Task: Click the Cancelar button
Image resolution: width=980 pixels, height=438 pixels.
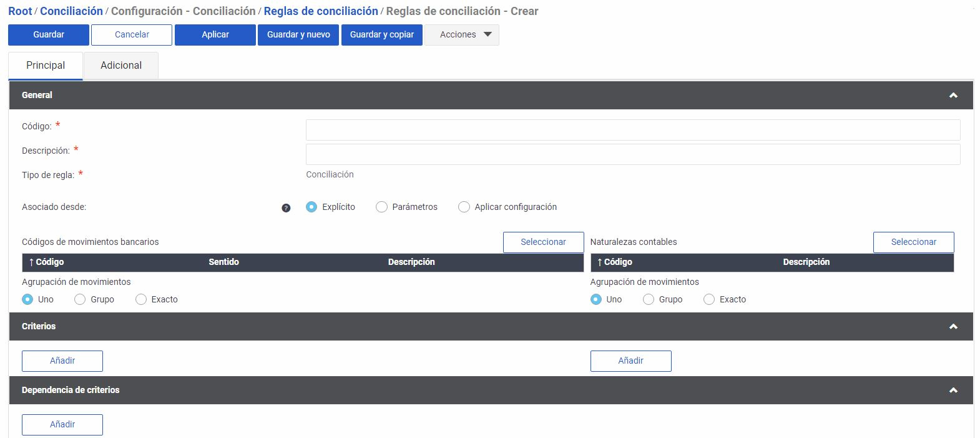Action: click(132, 35)
